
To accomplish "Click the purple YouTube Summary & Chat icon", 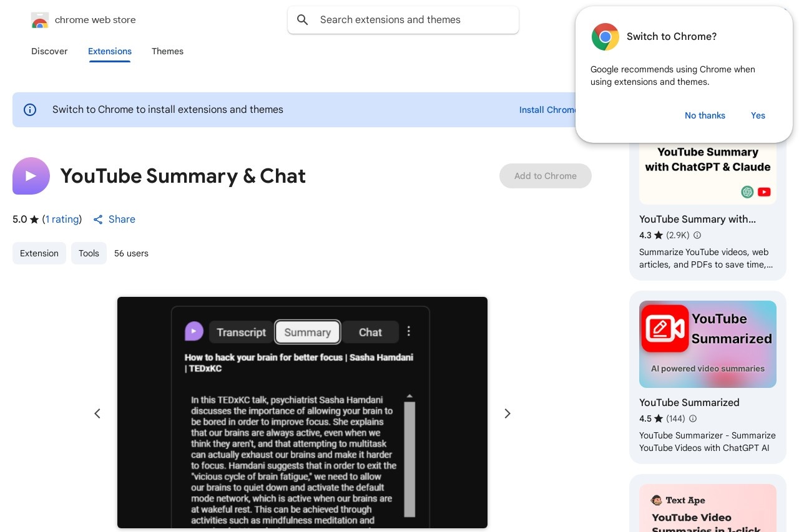I will tap(31, 176).
